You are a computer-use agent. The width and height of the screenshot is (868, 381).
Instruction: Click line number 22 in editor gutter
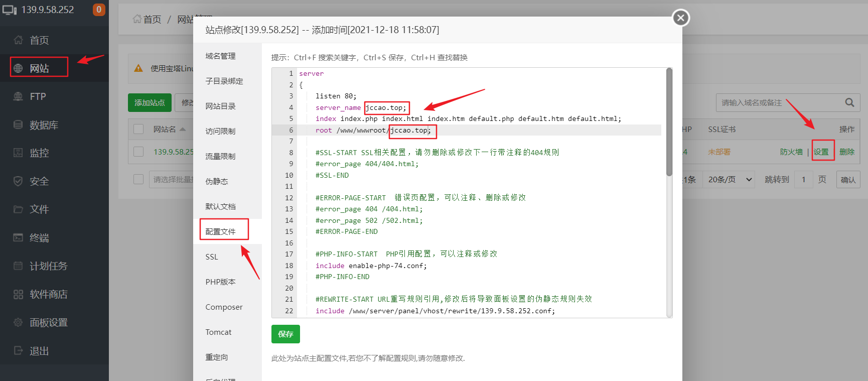(x=289, y=311)
